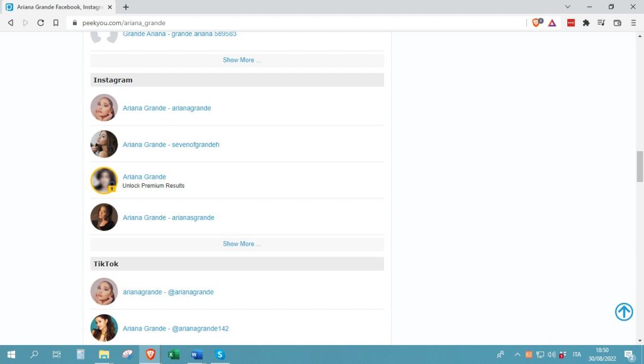Screen dimensions: 644x364
Task: Open the arianagrande Instagram profile link
Action: click(x=167, y=108)
